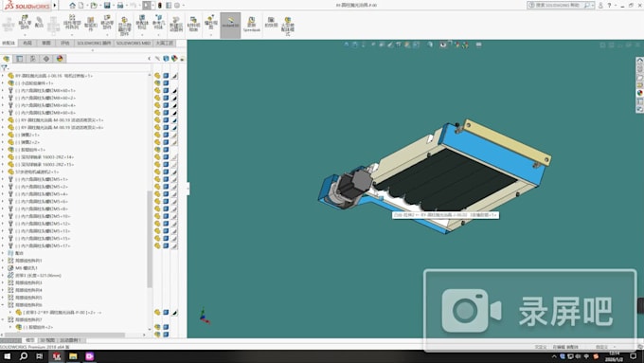Image resolution: width=644 pixels, height=363 pixels.
Task: Open the Options gear icon
Action: click(177, 6)
